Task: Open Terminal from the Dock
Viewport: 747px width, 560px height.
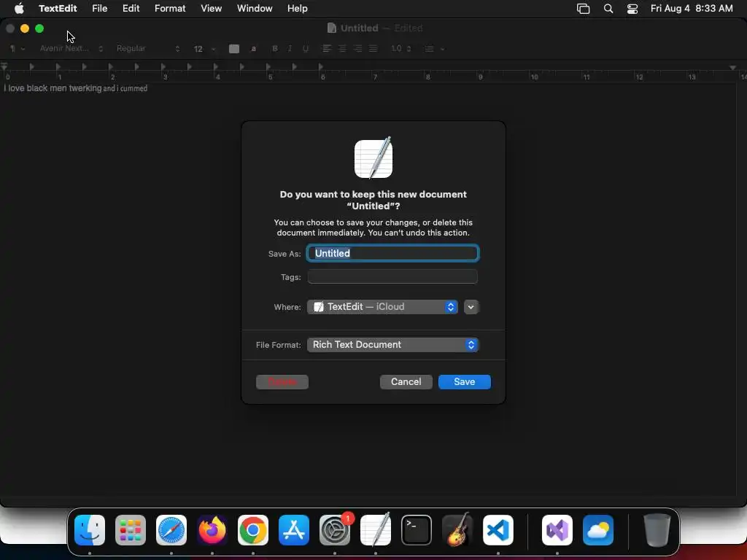Action: coord(417,529)
